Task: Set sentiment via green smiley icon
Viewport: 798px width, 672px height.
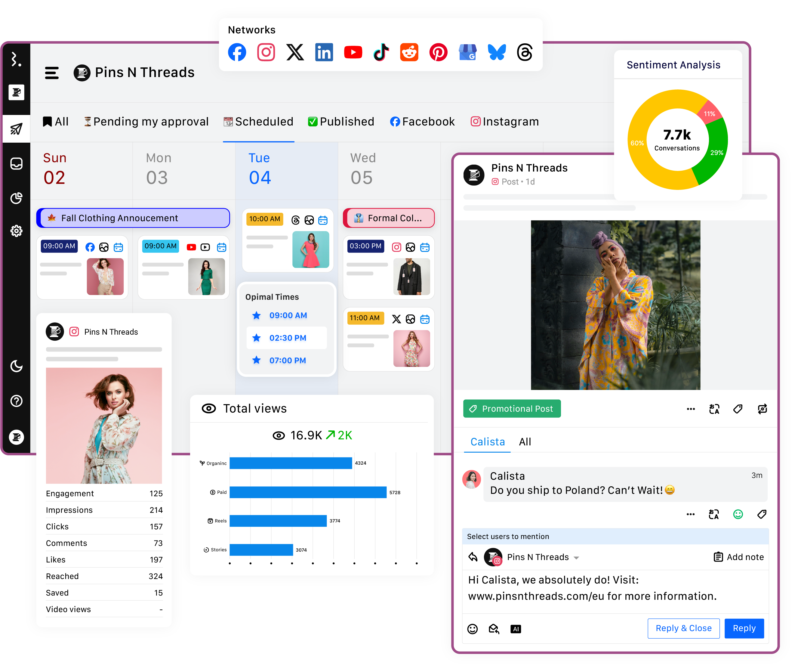Action: 738,514
